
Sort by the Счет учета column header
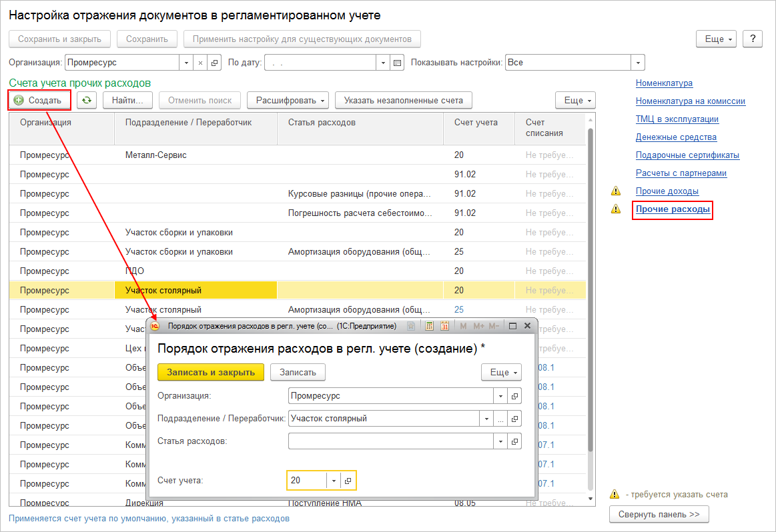479,128
